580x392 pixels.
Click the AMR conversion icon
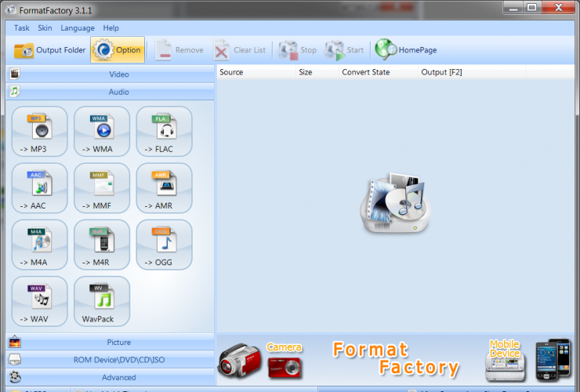pos(164,188)
